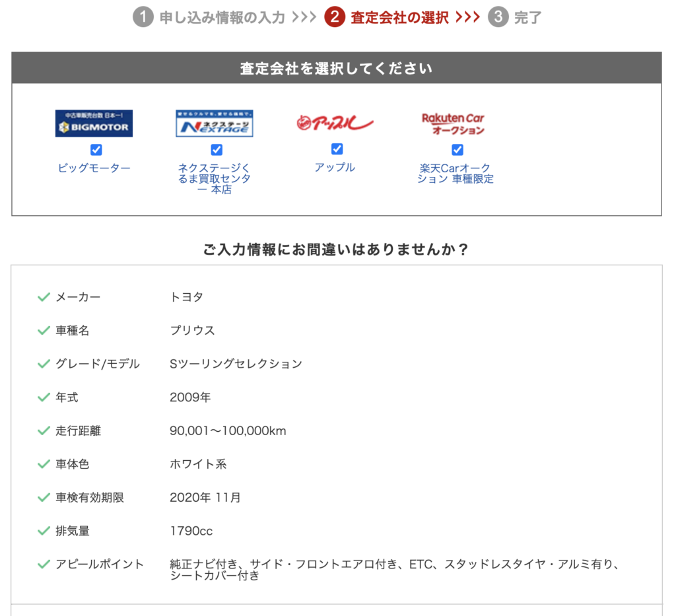Click the 2009年 year value
676x616 pixels.
point(190,397)
